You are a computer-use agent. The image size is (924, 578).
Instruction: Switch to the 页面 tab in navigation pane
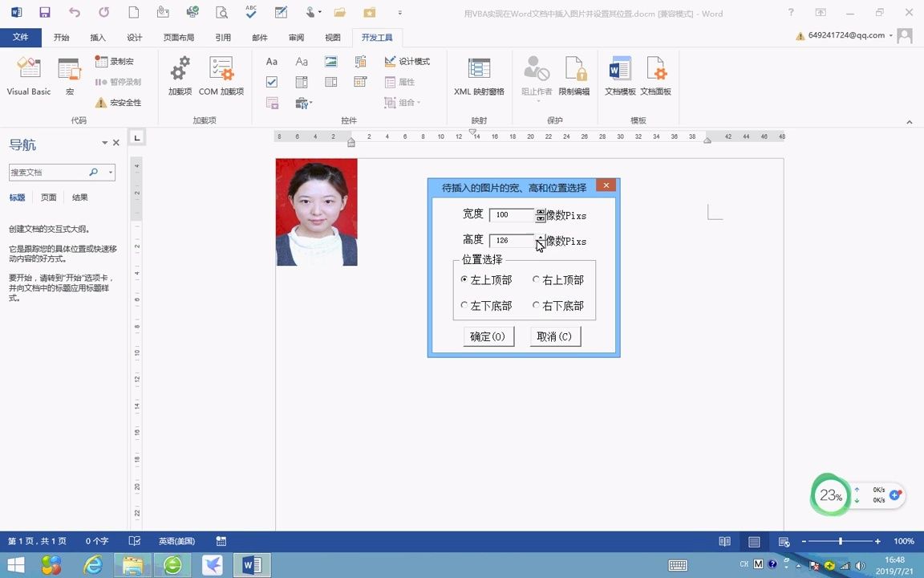click(x=47, y=197)
